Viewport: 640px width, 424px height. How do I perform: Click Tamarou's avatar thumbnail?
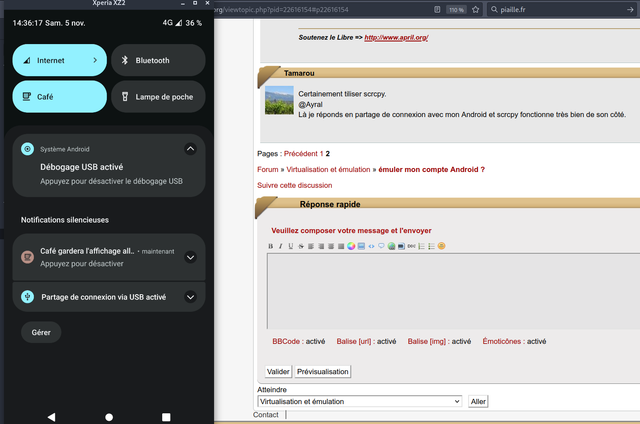click(x=279, y=100)
